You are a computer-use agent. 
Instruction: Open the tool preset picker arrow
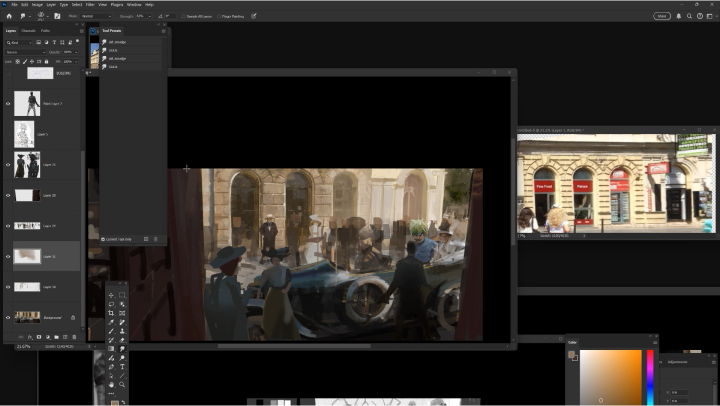pos(30,17)
